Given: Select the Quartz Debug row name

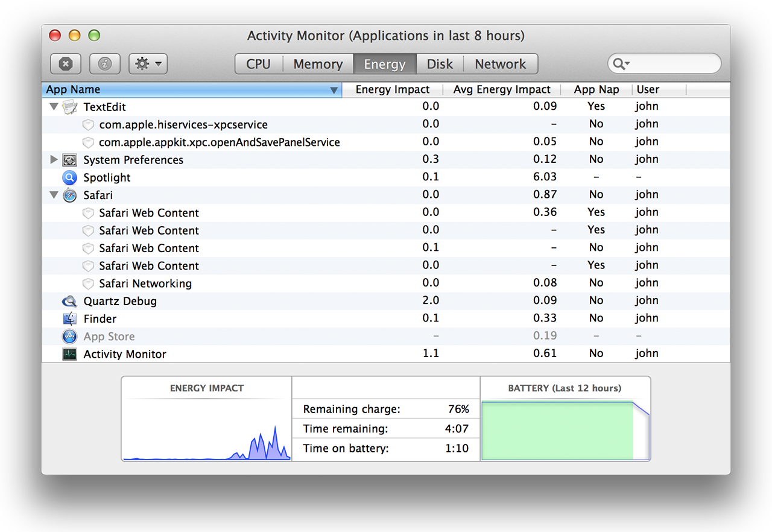Looking at the screenshot, I should tap(120, 301).
